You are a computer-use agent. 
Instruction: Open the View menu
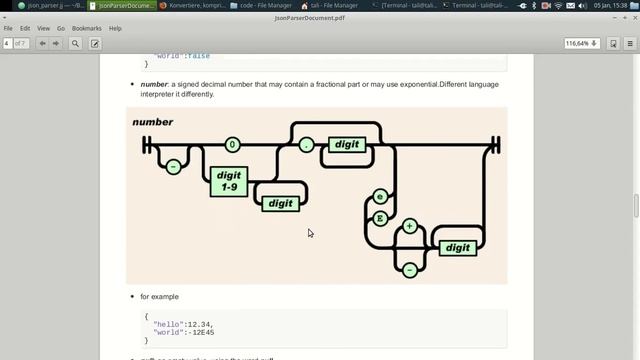click(x=43, y=28)
